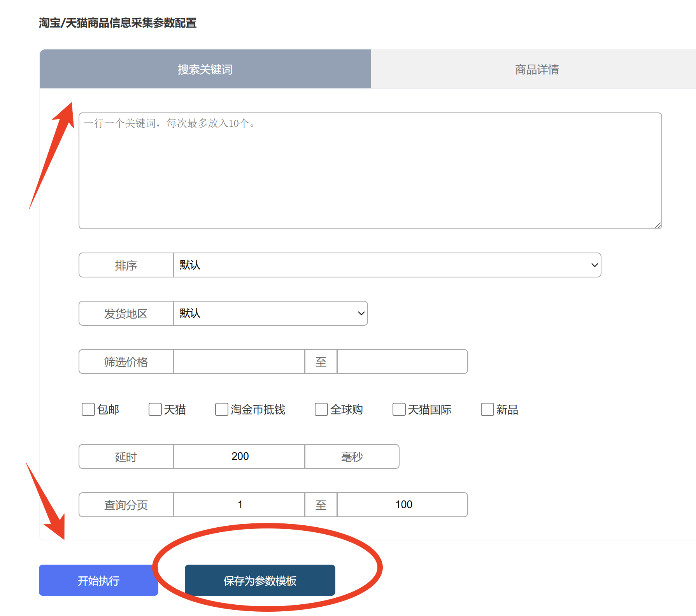Click the 排序 label

(126, 265)
